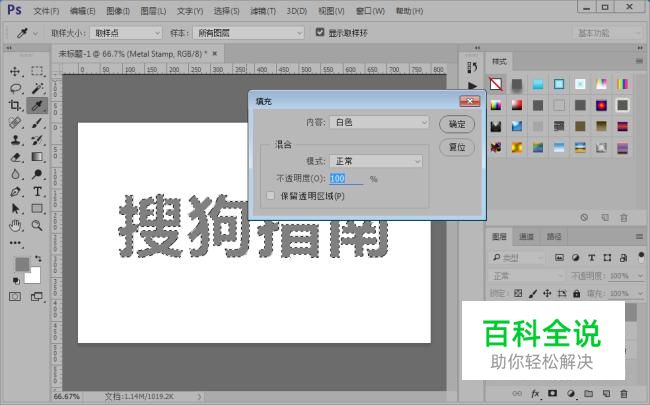Viewport: 650px width, 405px height.
Task: Open blending mode dropdown in Fill dialog
Action: pos(376,161)
